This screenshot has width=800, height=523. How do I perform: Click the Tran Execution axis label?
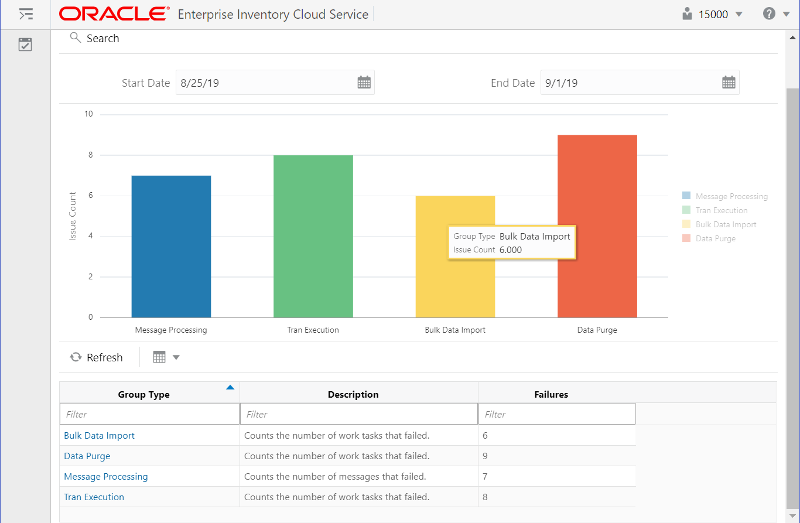(313, 330)
